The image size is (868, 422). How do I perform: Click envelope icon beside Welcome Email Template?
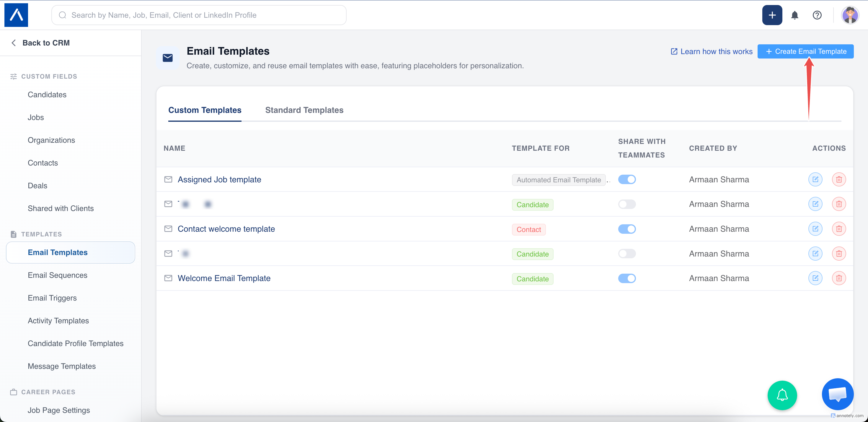point(168,278)
